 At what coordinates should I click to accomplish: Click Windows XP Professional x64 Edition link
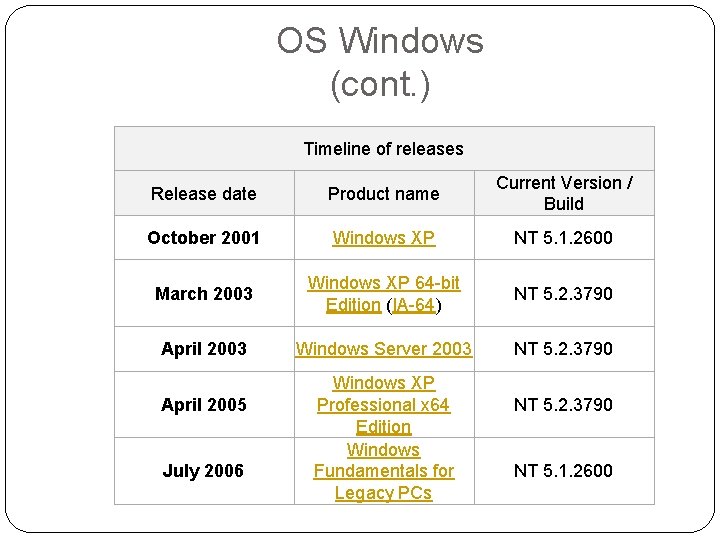pos(383,404)
